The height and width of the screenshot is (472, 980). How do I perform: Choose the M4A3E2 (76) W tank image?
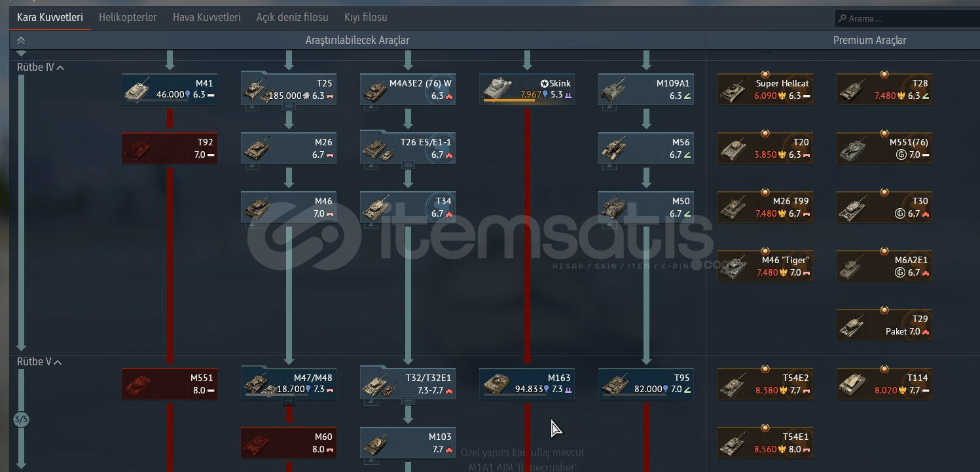coord(376,90)
